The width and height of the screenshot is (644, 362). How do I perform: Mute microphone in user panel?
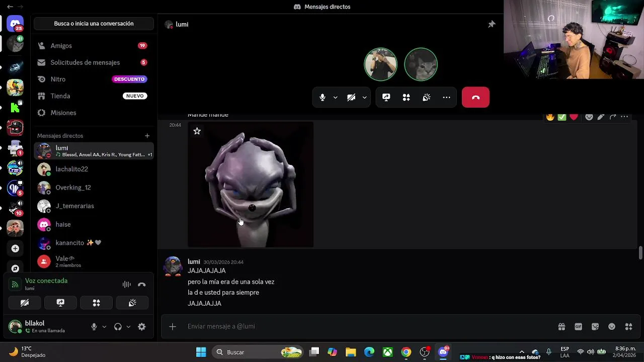(x=94, y=327)
